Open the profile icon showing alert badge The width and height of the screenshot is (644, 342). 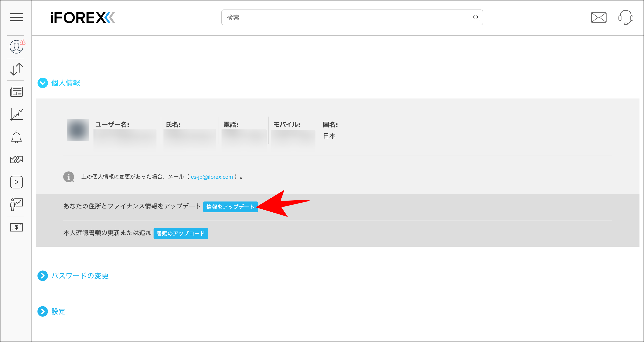point(16,47)
